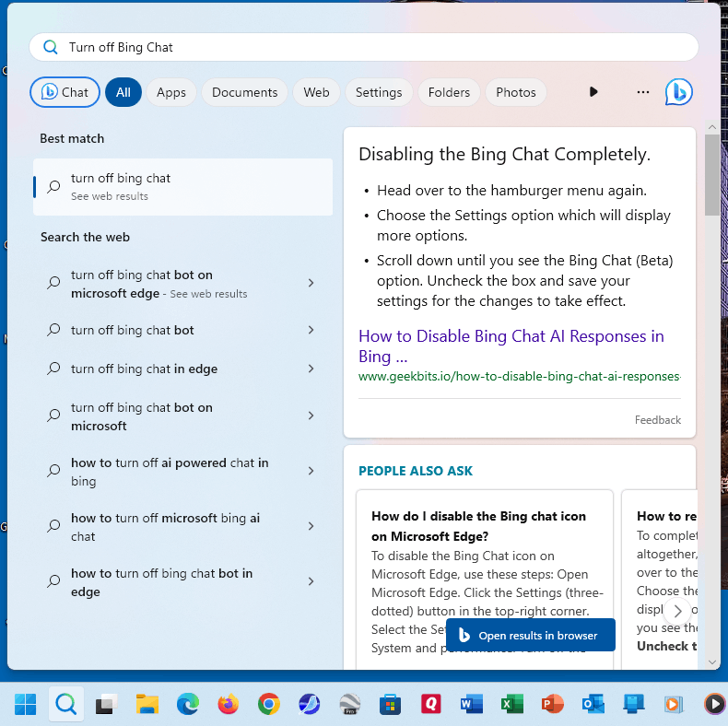Click 'Open results in browser' button
Viewport: 728px width, 726px height.
[x=530, y=635]
